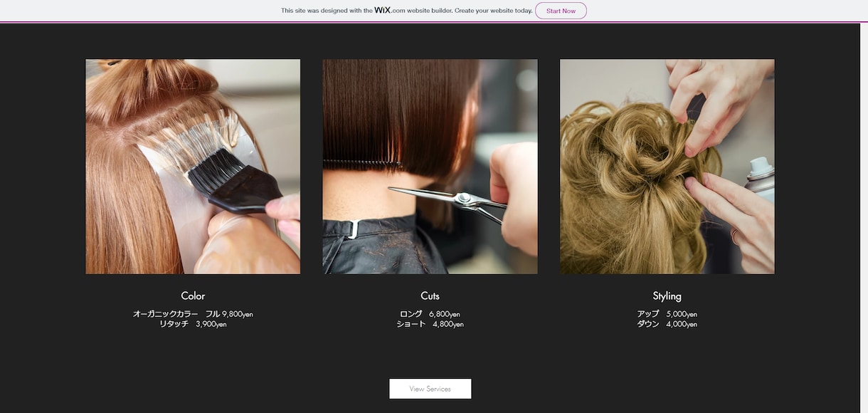Click the ダウン 4,000yen price line
Viewport: 868px width, 413px height.
[x=667, y=324]
